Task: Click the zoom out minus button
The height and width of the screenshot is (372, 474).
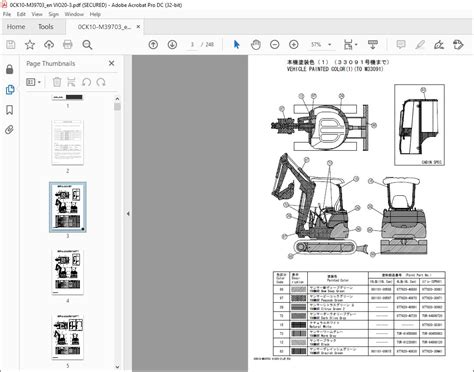Action: point(275,44)
